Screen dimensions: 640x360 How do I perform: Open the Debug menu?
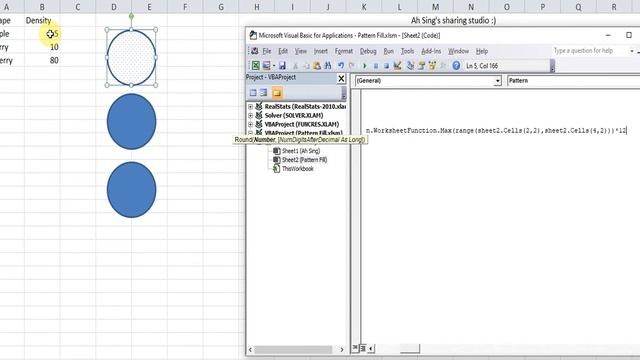pos(368,51)
